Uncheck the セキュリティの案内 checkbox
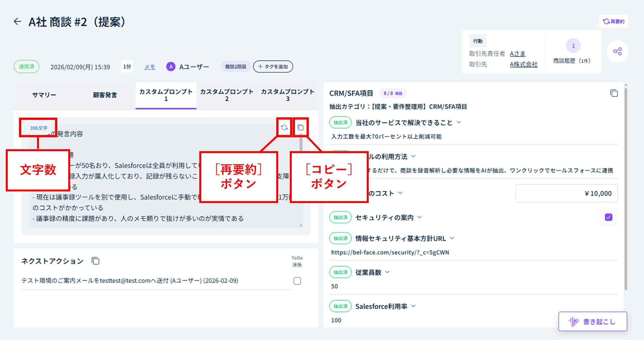 608,217
